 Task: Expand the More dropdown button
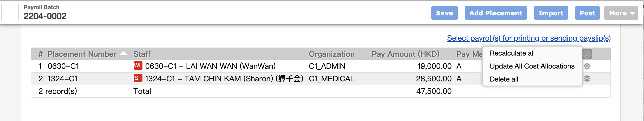(x=621, y=13)
